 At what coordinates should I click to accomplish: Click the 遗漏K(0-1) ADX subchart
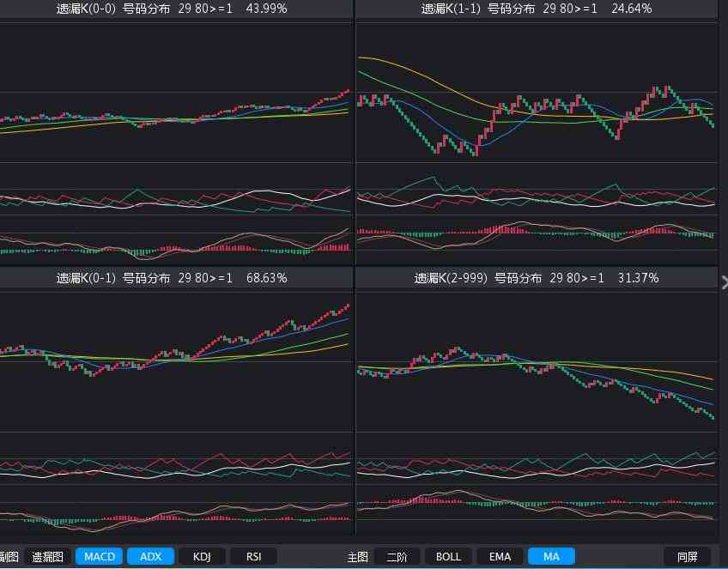[x=176, y=458]
